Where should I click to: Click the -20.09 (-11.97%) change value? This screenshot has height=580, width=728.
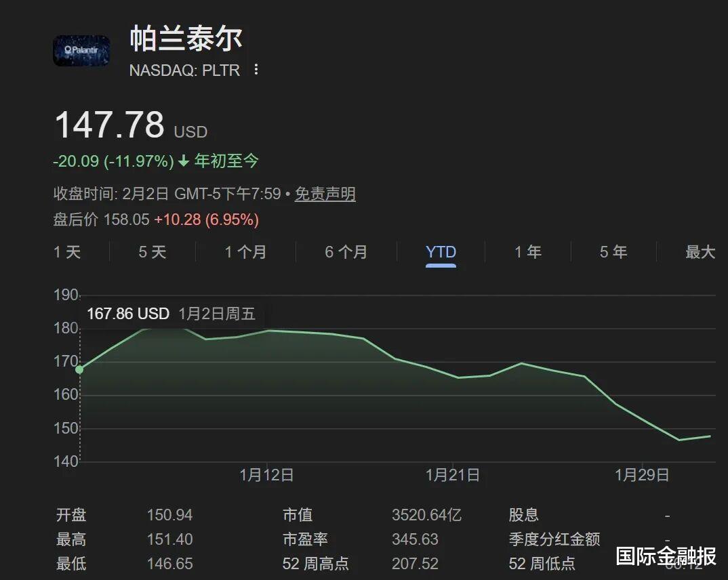pos(113,161)
